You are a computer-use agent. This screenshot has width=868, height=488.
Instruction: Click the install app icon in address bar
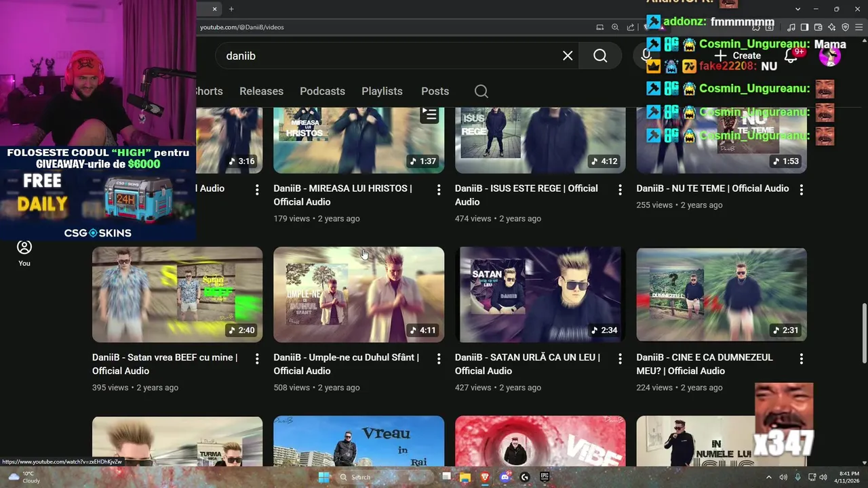coord(600,27)
